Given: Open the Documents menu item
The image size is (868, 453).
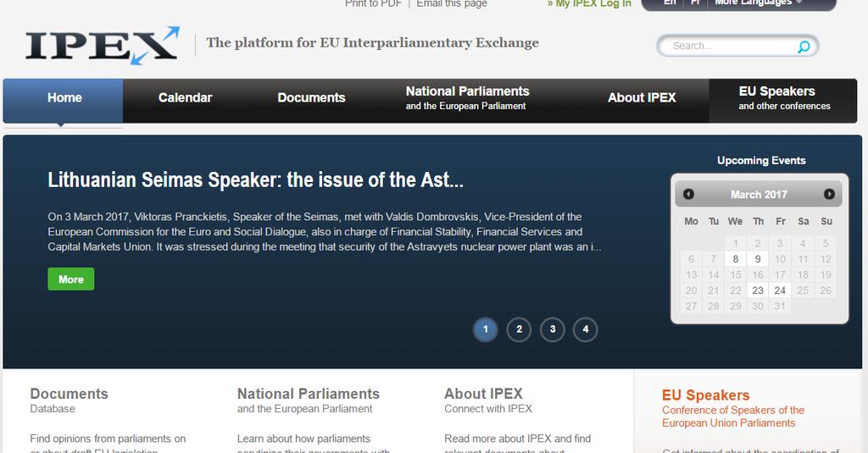Looking at the screenshot, I should coord(311,98).
